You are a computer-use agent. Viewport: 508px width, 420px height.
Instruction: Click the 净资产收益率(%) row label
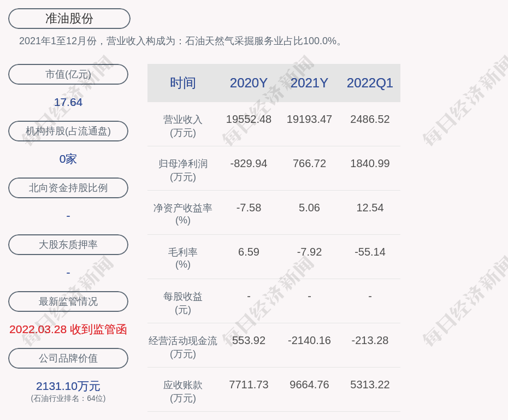[183, 214]
